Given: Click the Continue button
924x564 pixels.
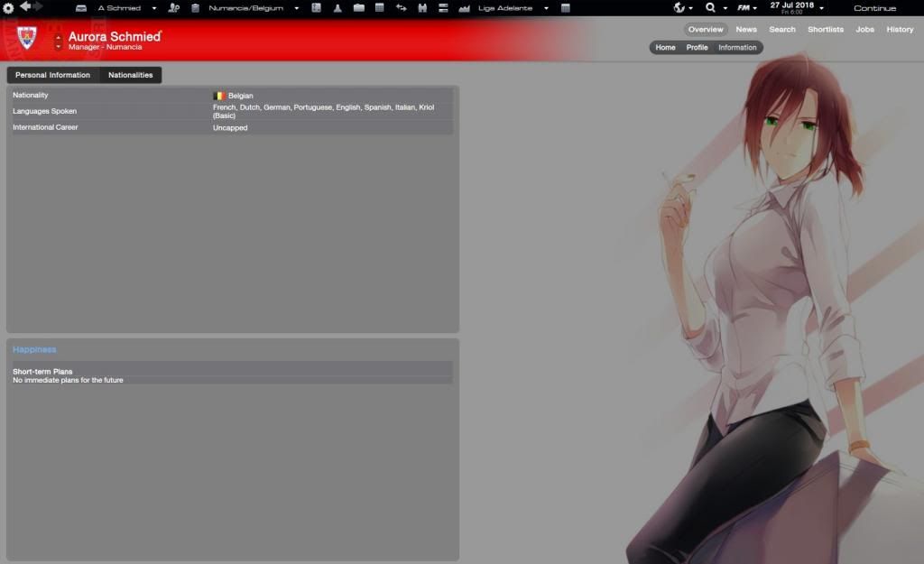Looking at the screenshot, I should coord(874,8).
